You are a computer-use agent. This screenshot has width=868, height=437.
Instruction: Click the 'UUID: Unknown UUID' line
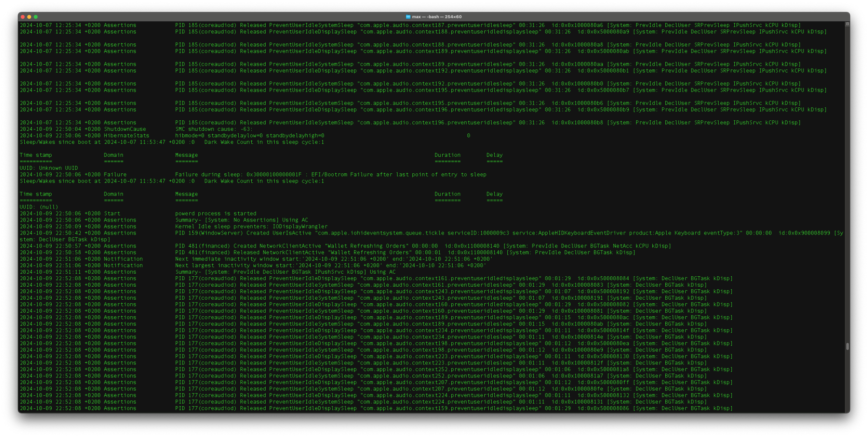pyautogui.click(x=49, y=168)
